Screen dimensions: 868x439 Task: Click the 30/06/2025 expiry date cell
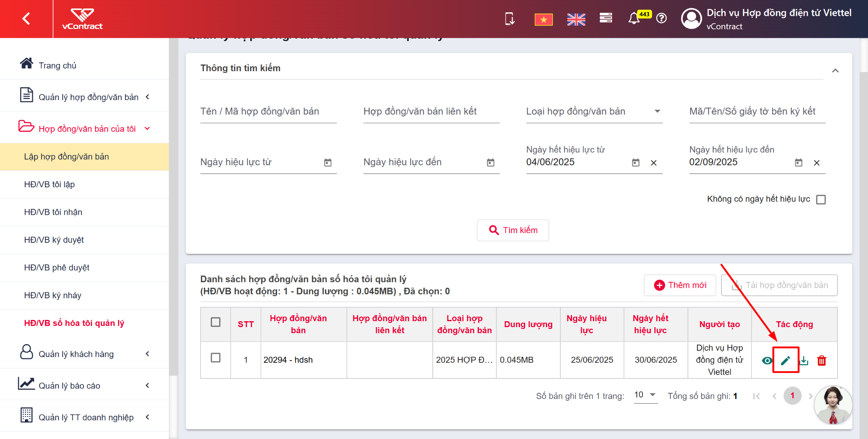(656, 360)
